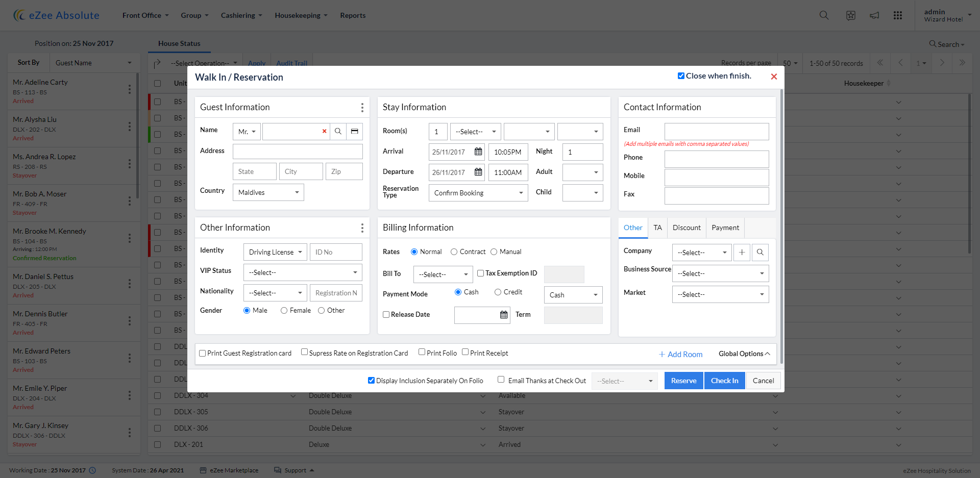The image size is (980, 478).
Task: Expand Global Options
Action: pyautogui.click(x=744, y=354)
